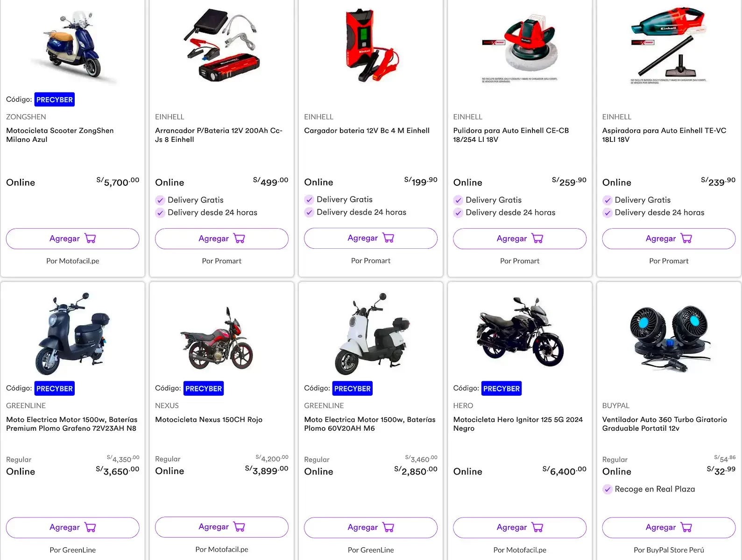Click Delivery Gratis checkmark on Arrancador Einhell
742x560 pixels.
click(160, 200)
